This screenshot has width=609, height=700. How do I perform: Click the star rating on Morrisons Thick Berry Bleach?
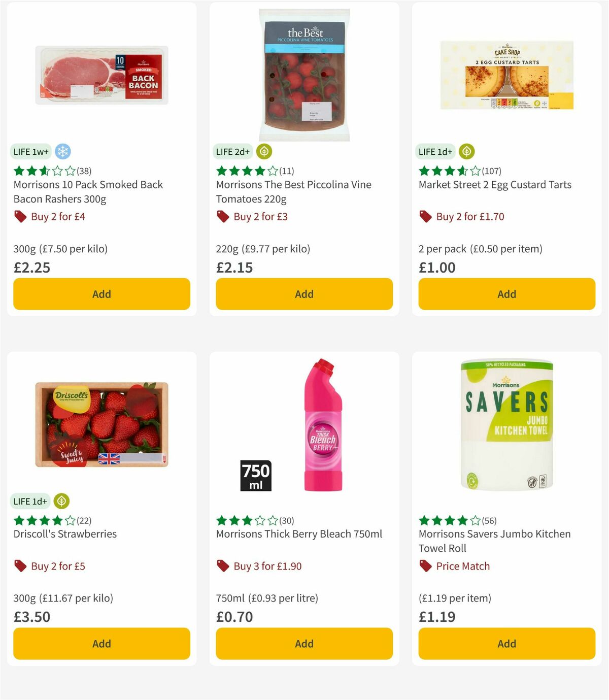pyautogui.click(x=245, y=520)
